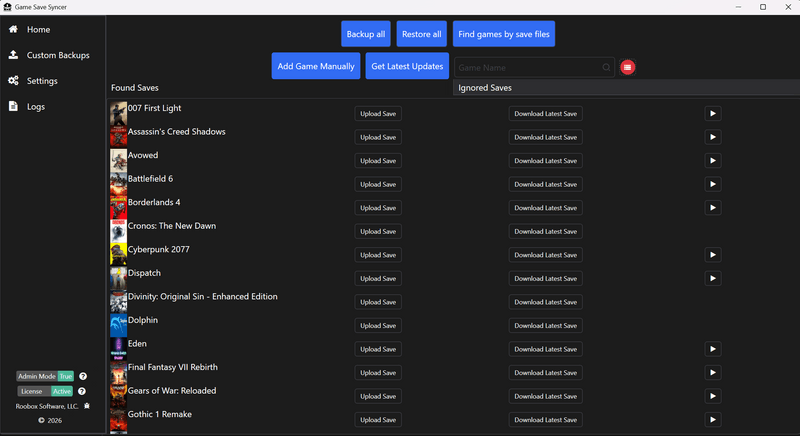
Task: Click the Avowed cover thumbnail
Action: [x=118, y=161]
